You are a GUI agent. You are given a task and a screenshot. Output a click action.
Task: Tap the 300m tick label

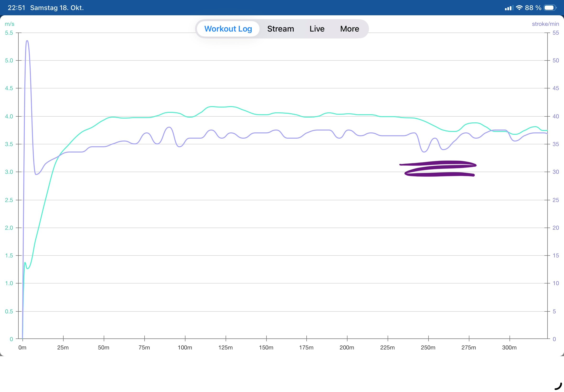[x=509, y=347]
